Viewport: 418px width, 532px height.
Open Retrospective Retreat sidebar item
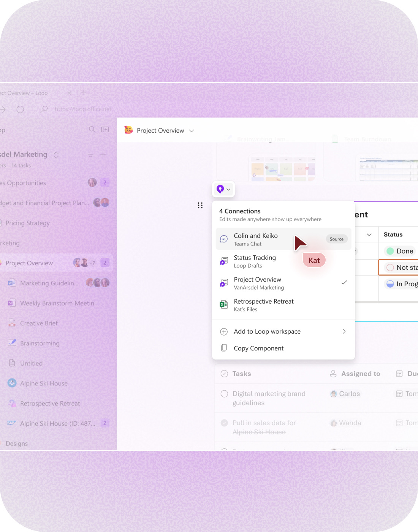click(55, 404)
